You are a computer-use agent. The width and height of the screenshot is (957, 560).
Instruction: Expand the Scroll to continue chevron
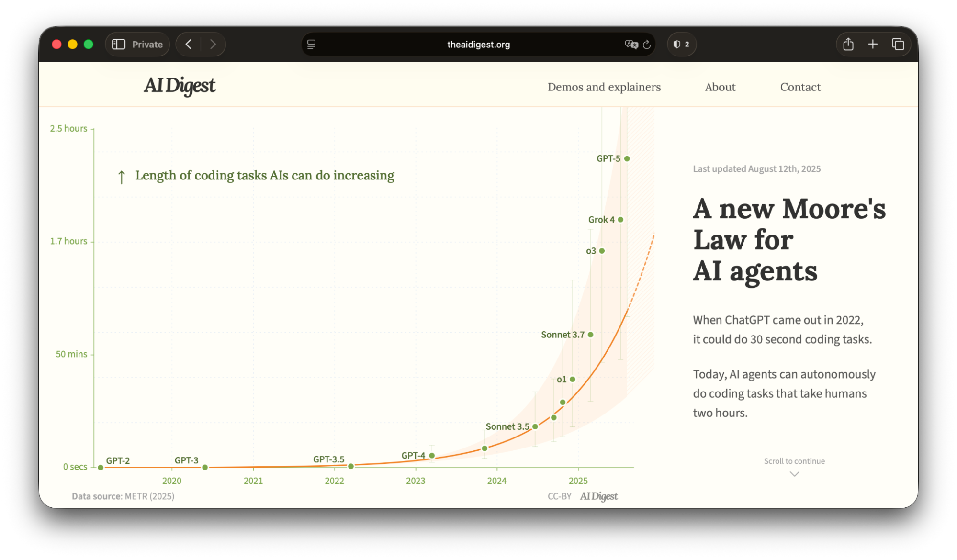[794, 474]
